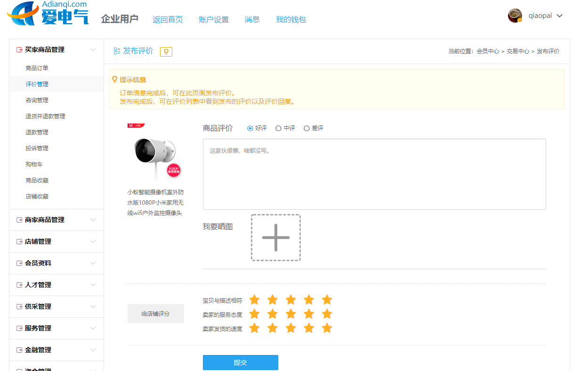
Task: Select the 中评 radio button
Action: pyautogui.click(x=279, y=128)
